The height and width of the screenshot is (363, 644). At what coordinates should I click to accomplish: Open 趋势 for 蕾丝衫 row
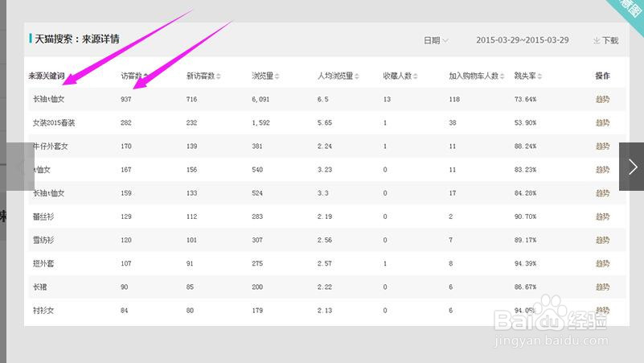pos(602,217)
